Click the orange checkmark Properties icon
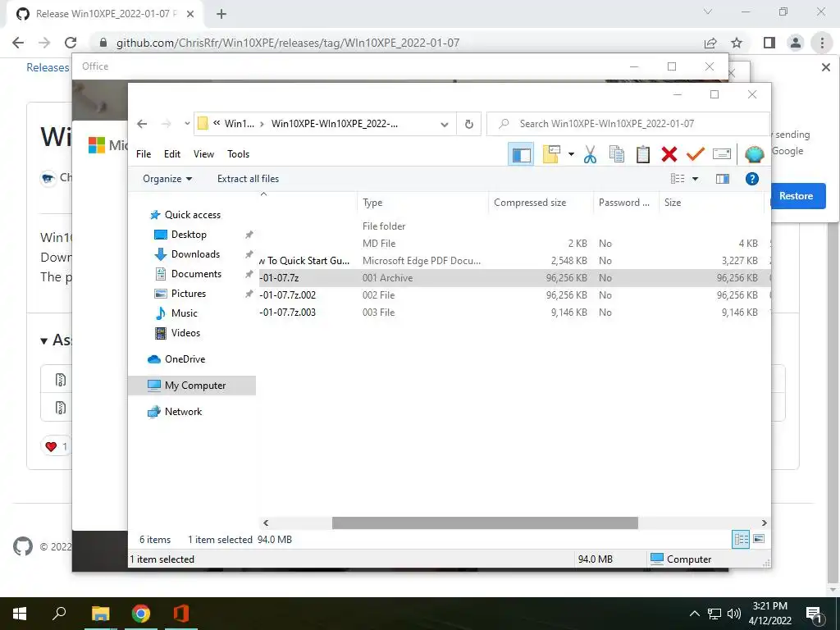The width and height of the screenshot is (840, 630). (x=696, y=154)
